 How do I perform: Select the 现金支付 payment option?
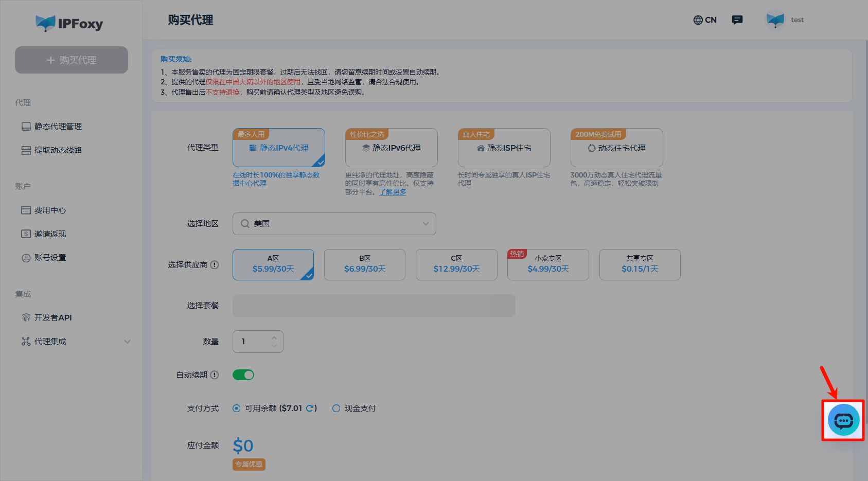[336, 408]
